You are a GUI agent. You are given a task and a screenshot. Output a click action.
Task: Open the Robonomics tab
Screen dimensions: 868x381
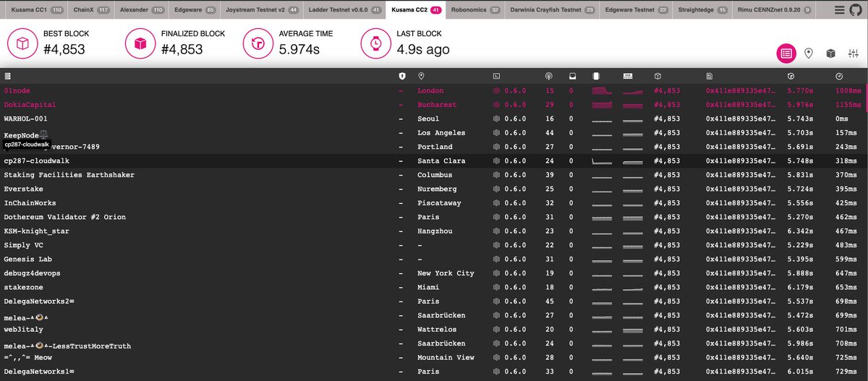point(475,11)
